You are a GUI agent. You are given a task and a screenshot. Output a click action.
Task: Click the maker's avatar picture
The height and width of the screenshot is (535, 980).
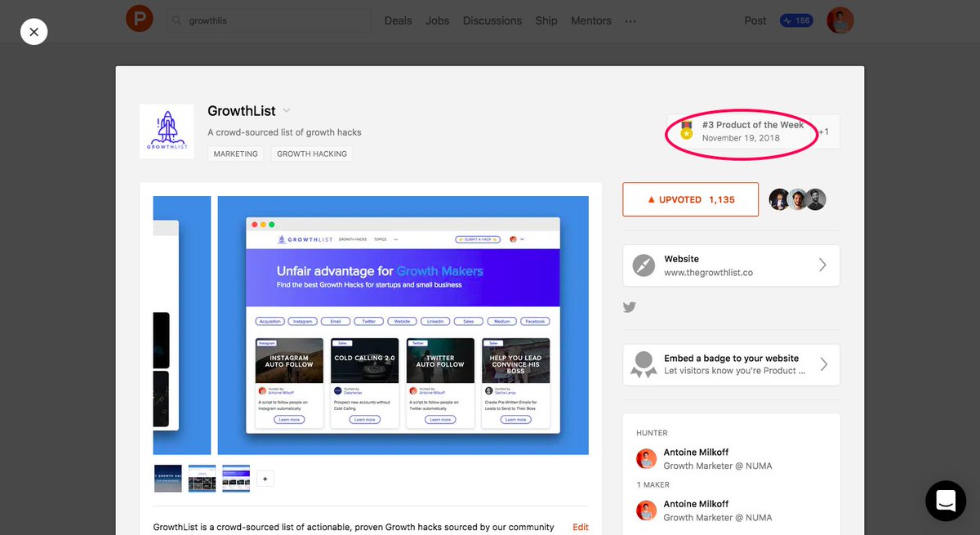(x=646, y=510)
